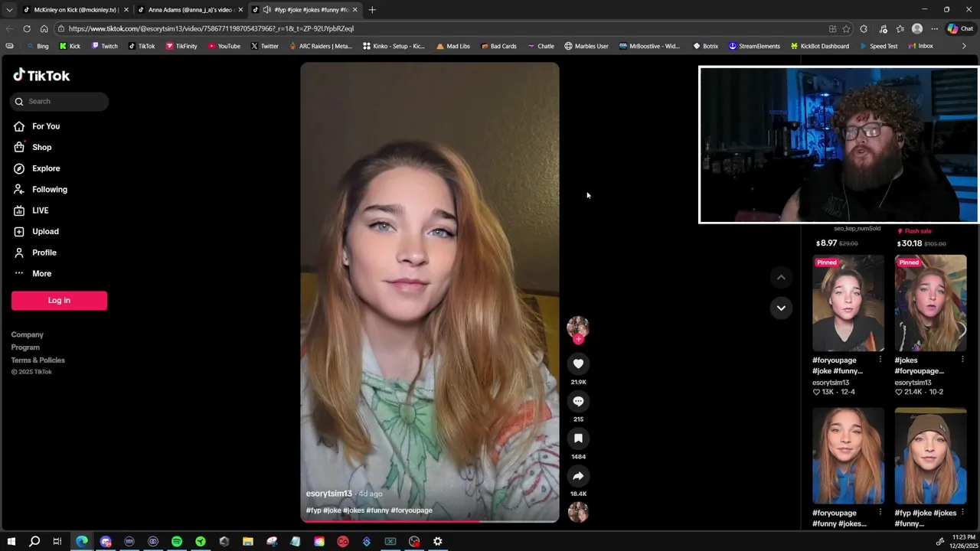Share video using the arrow icon

(x=578, y=476)
